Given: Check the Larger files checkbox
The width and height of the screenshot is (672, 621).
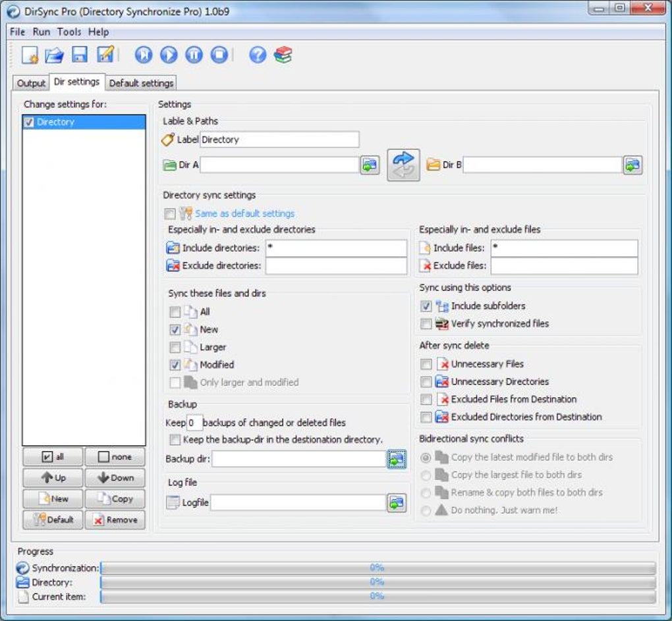Looking at the screenshot, I should 175,347.
